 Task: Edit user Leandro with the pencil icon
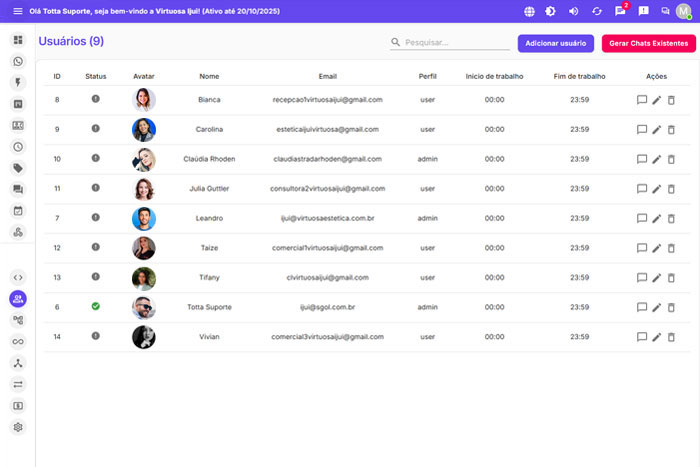(657, 218)
